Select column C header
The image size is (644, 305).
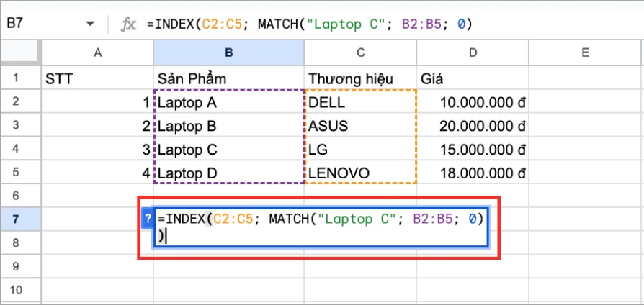[360, 53]
